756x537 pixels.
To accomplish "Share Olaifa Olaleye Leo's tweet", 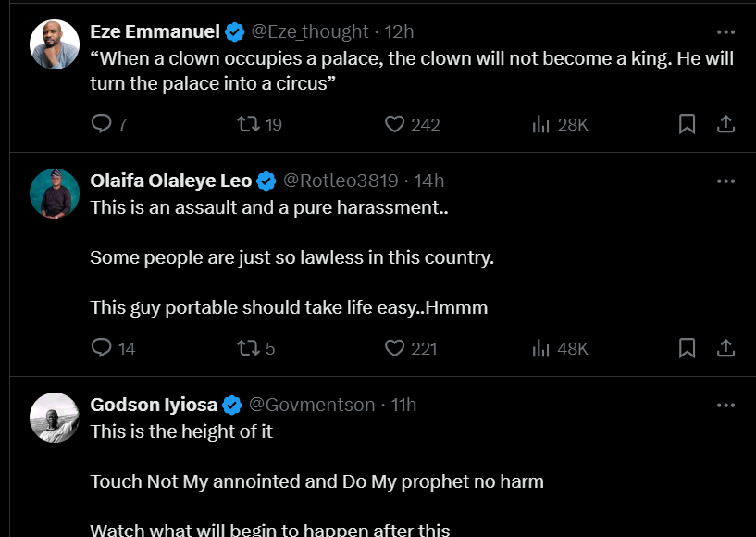I will click(726, 348).
